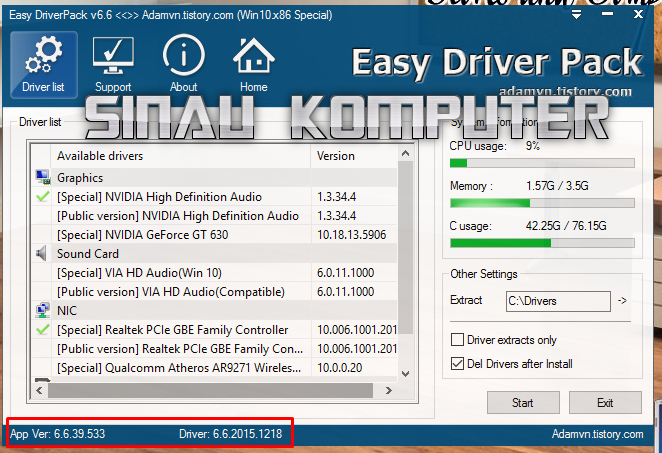Click the browse arrow next to Extract path
This screenshot has width=662, height=453.
[x=622, y=301]
